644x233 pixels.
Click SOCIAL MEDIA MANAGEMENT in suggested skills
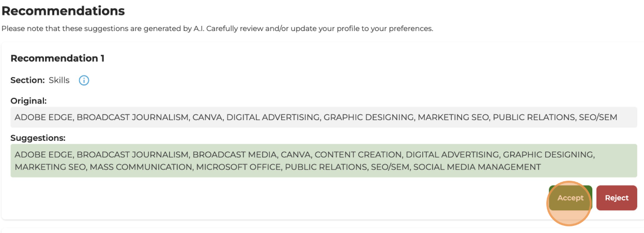tap(477, 167)
